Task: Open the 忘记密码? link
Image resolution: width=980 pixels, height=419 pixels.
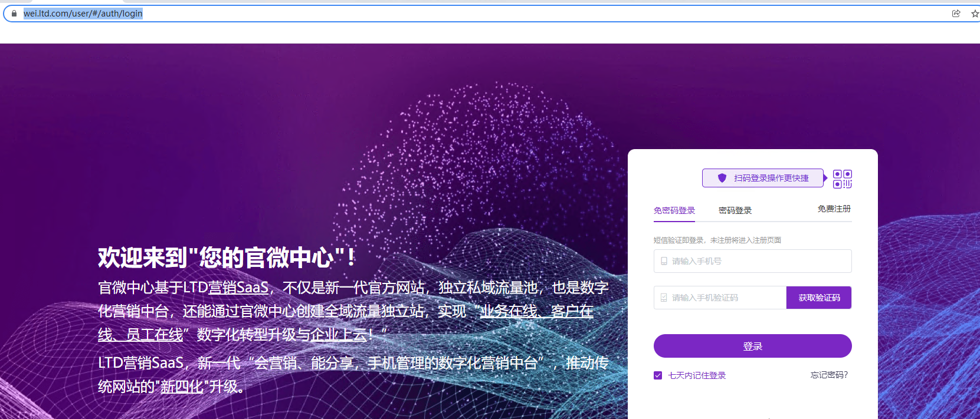Action: [x=829, y=375]
